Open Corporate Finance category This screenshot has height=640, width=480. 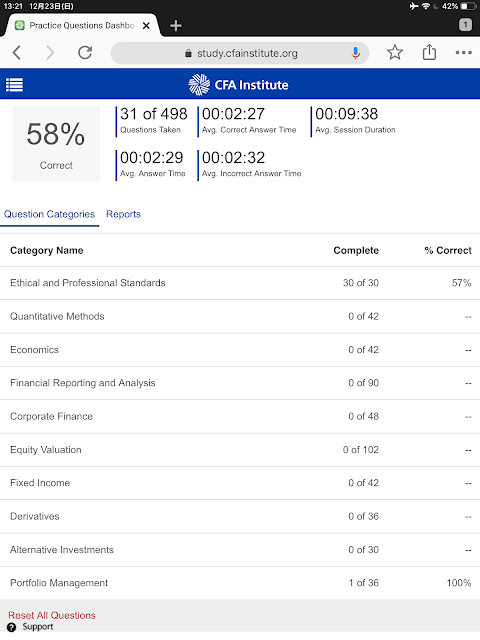[x=240, y=416]
